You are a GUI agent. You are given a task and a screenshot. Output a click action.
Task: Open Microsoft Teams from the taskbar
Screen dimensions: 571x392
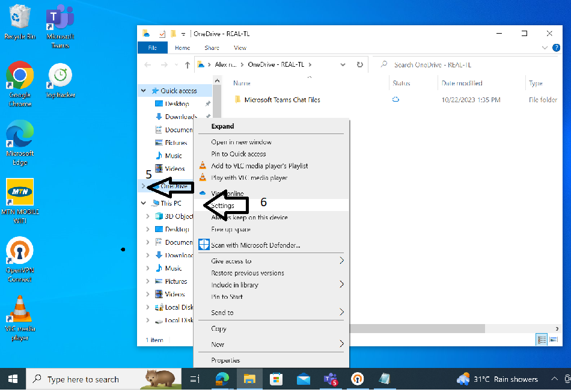coord(331,379)
